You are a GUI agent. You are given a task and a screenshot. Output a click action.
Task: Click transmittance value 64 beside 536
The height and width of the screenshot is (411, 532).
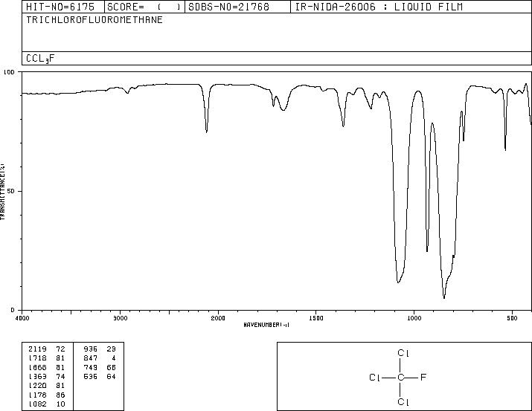tap(112, 376)
